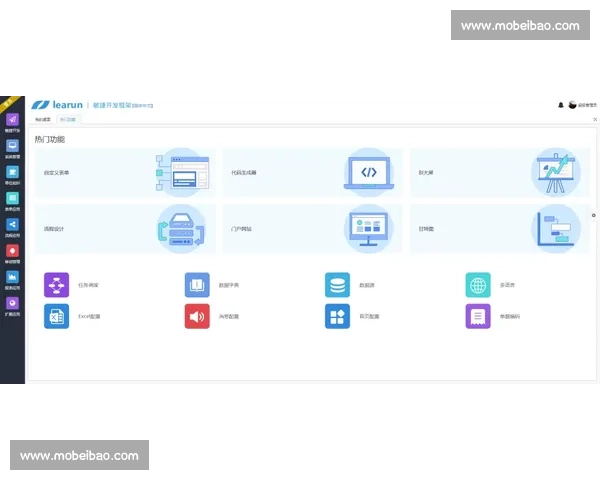Viewport: 600px width, 480px height.
Task: Open the blue open-book dictionary icon
Action: point(197,285)
